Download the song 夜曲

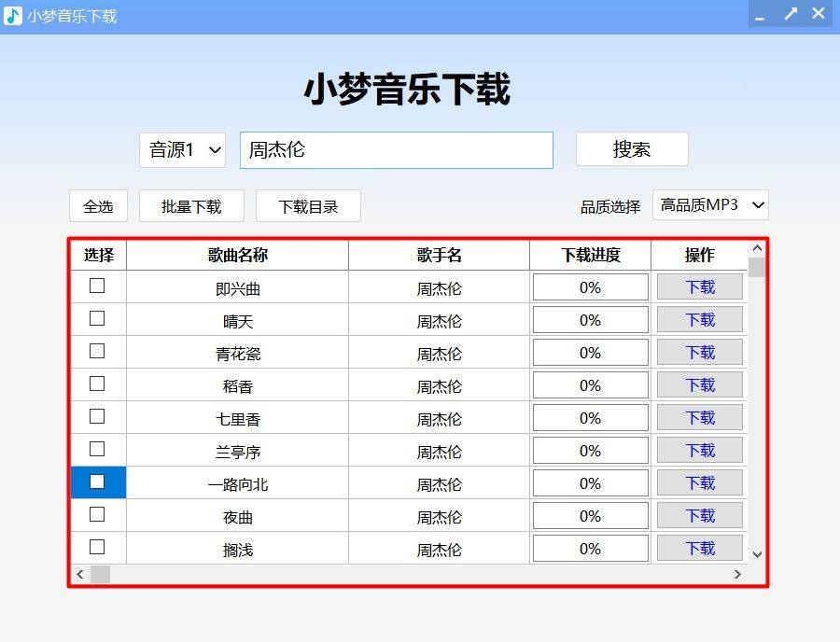point(699,515)
